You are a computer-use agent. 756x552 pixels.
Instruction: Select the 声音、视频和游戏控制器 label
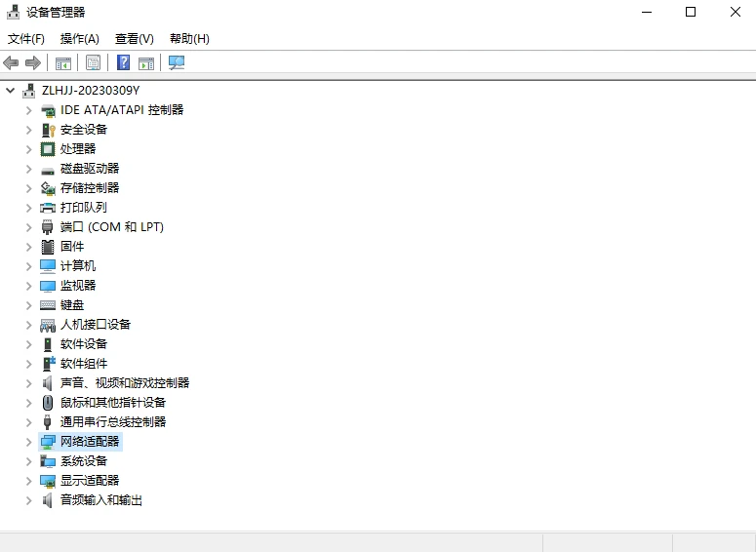point(125,383)
